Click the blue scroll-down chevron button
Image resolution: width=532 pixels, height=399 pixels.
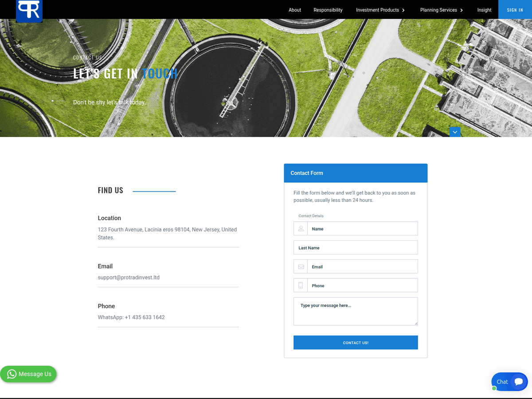pos(455,132)
